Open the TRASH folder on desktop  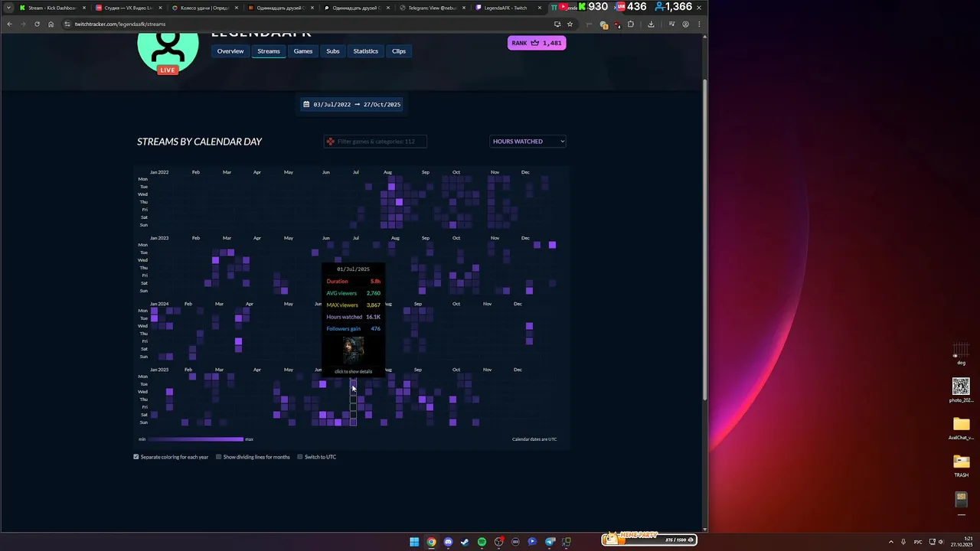pos(961,465)
